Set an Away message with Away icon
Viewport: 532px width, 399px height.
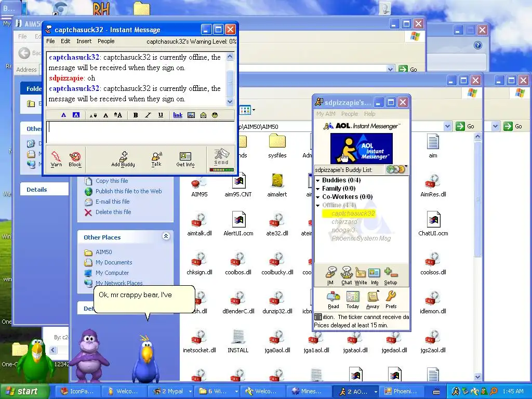(373, 300)
